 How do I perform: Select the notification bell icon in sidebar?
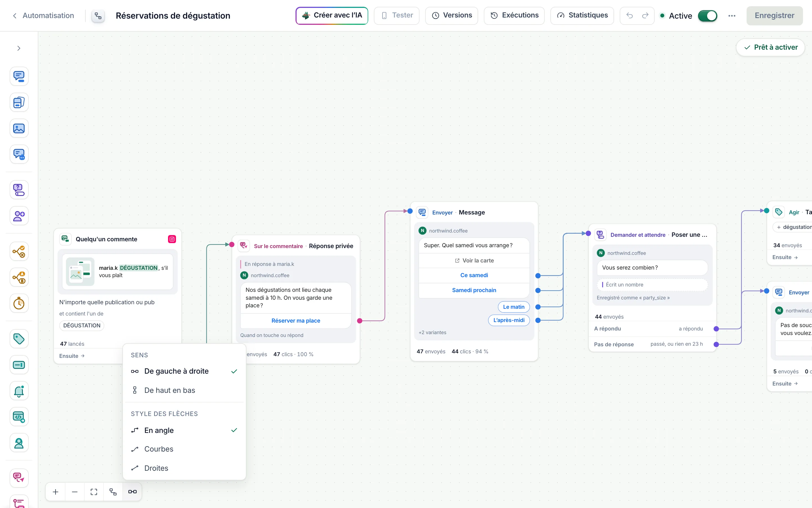point(19,391)
